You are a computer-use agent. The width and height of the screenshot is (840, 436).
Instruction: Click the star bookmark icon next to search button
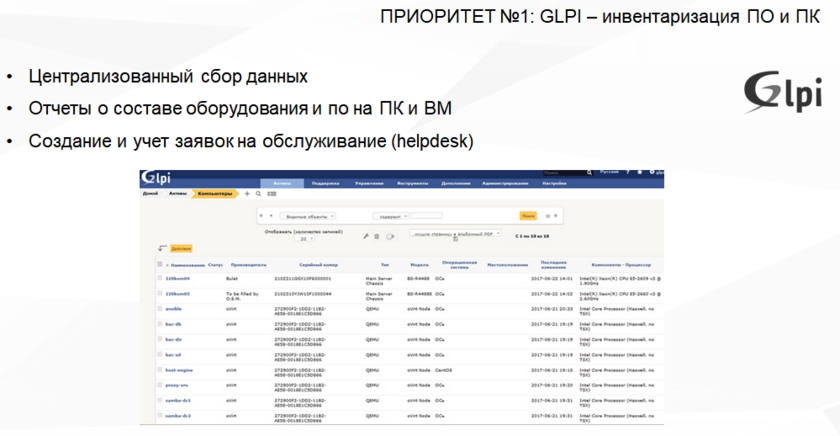546,215
